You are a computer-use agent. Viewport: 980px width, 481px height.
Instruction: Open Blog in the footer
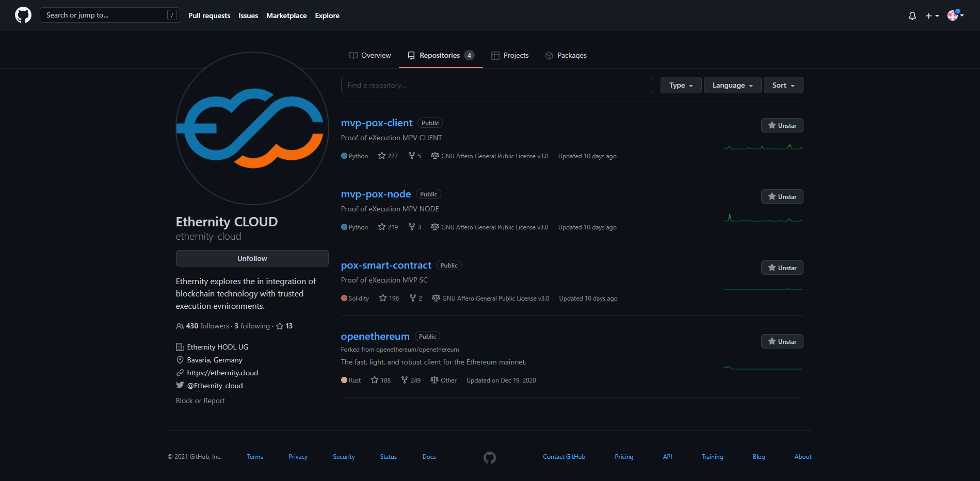point(759,457)
